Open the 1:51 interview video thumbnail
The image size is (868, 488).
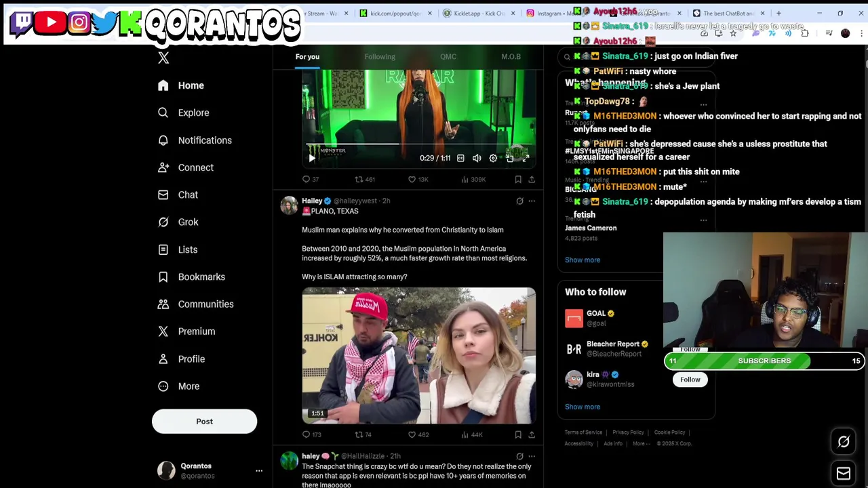[419, 356]
